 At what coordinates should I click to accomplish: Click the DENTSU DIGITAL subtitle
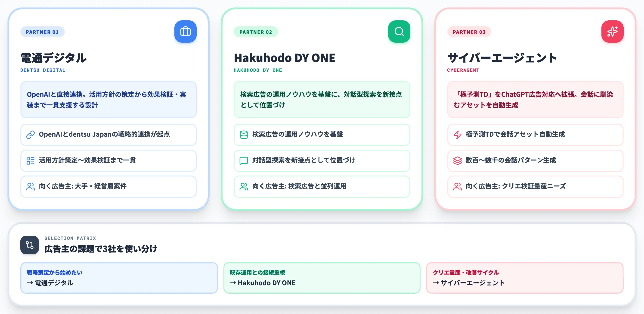pyautogui.click(x=43, y=70)
